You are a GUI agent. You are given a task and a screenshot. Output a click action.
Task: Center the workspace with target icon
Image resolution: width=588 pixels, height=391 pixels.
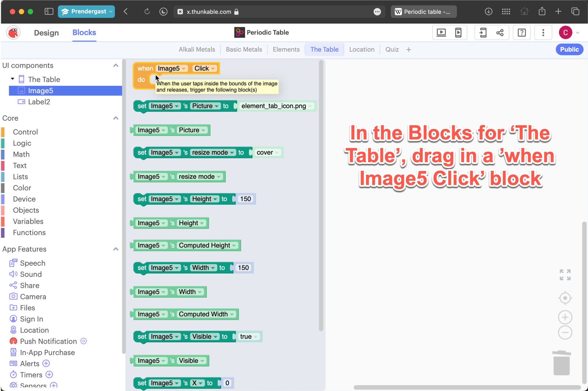(x=565, y=298)
